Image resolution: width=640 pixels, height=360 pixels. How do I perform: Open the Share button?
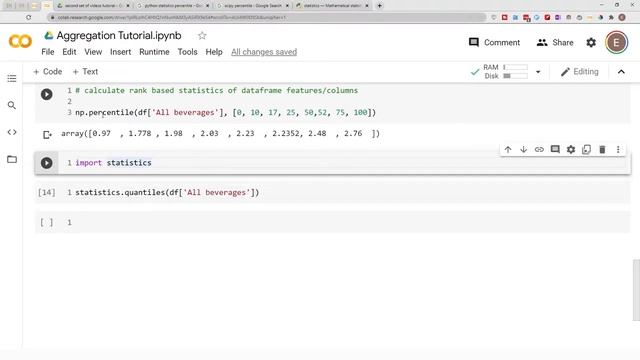click(x=555, y=42)
